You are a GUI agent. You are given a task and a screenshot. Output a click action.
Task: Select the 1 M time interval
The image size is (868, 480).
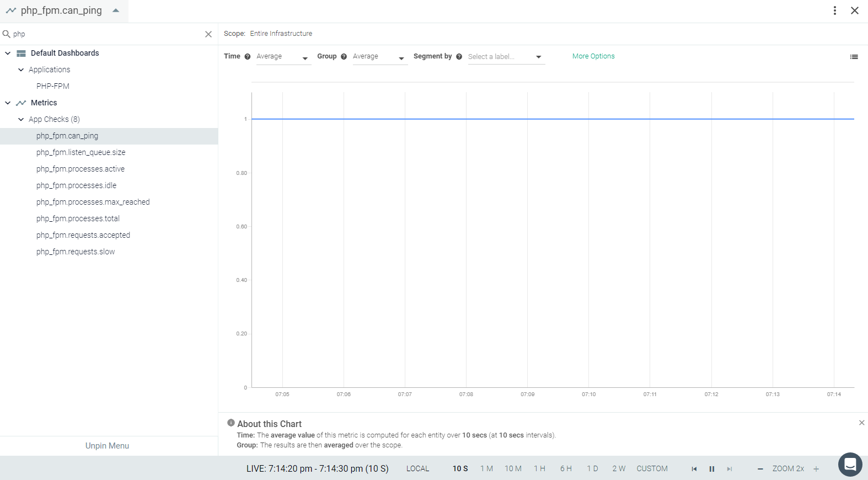pyautogui.click(x=486, y=469)
